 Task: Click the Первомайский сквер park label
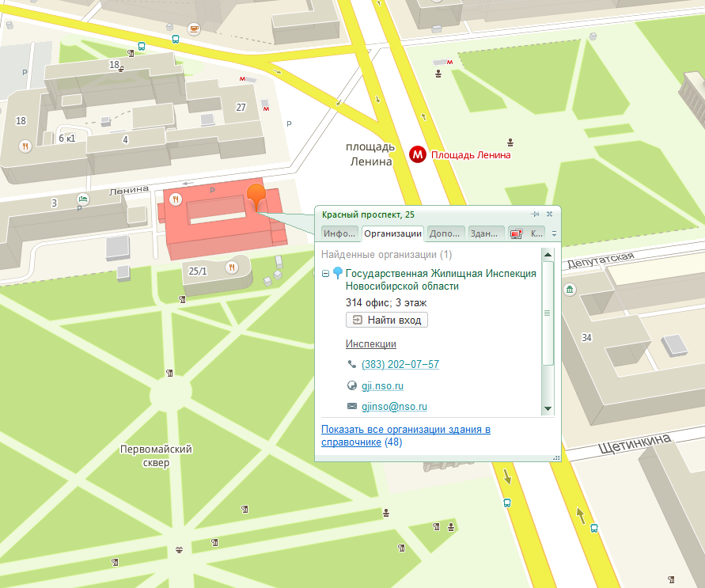point(156,456)
